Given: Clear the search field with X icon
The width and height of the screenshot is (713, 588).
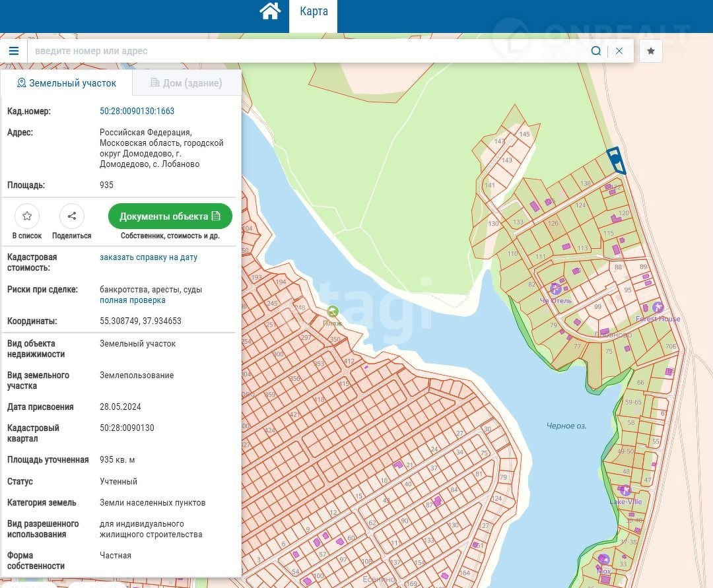Looking at the screenshot, I should tap(619, 51).
